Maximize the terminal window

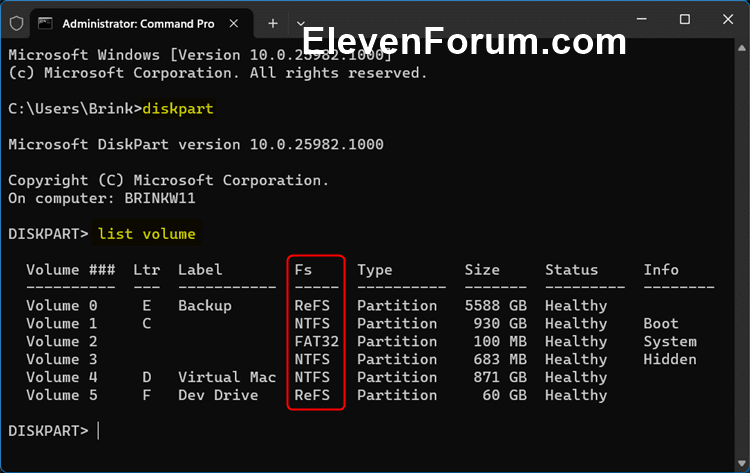pyautogui.click(x=685, y=19)
